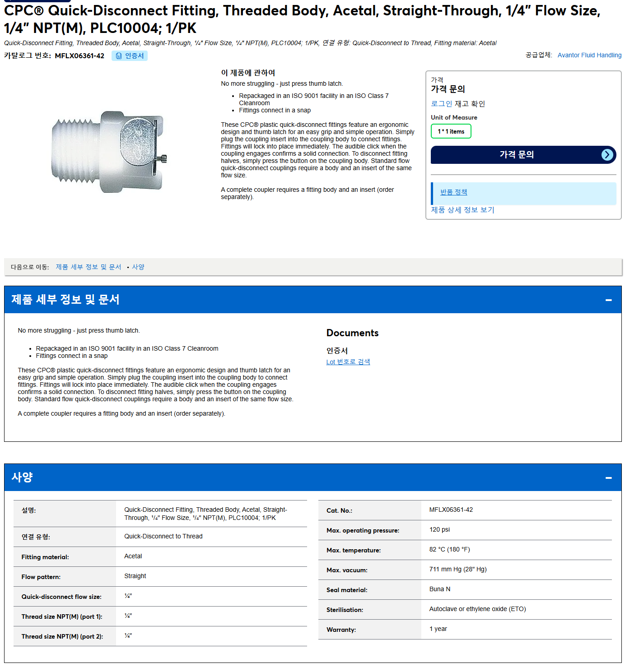Open the 반품 정책 return policy link
The height and width of the screenshot is (672, 625).
click(453, 192)
